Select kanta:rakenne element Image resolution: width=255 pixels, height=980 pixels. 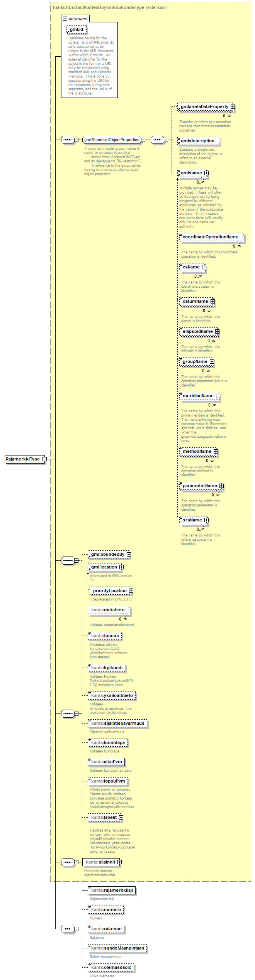[x=106, y=929]
